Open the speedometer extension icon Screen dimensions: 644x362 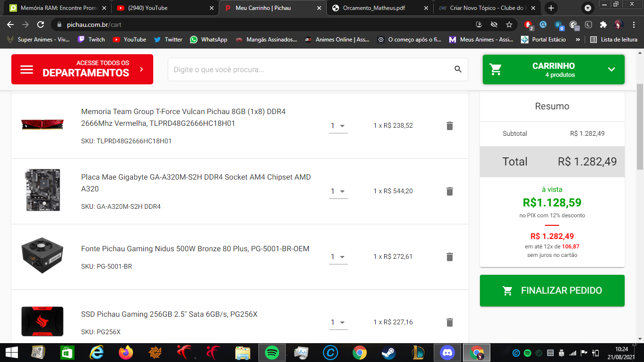point(574,25)
